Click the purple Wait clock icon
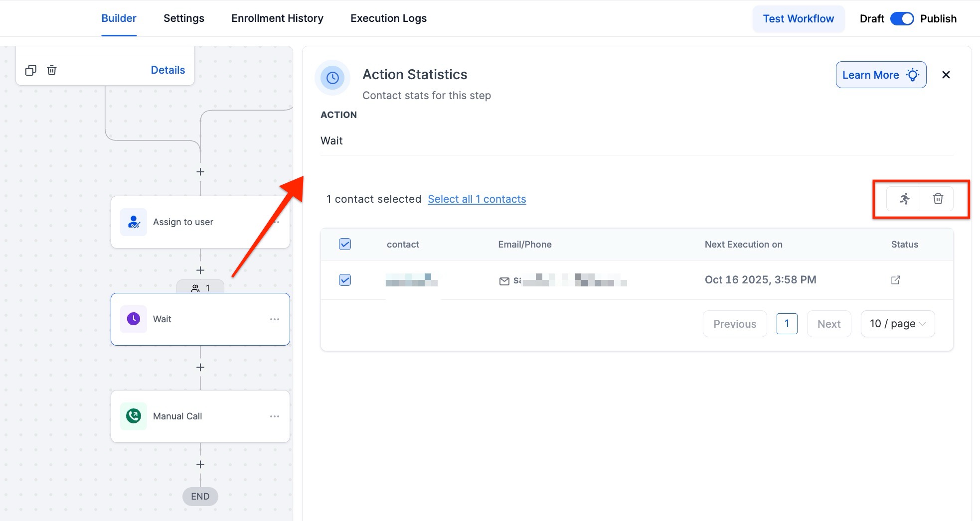Viewport: 980px width, 521px height. click(x=134, y=319)
